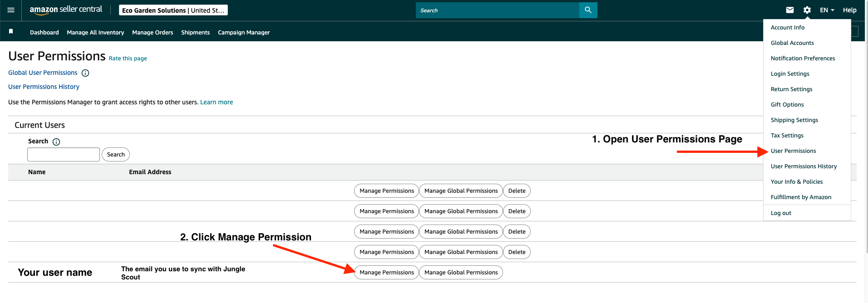
Task: Go to Manage Orders
Action: click(x=153, y=32)
